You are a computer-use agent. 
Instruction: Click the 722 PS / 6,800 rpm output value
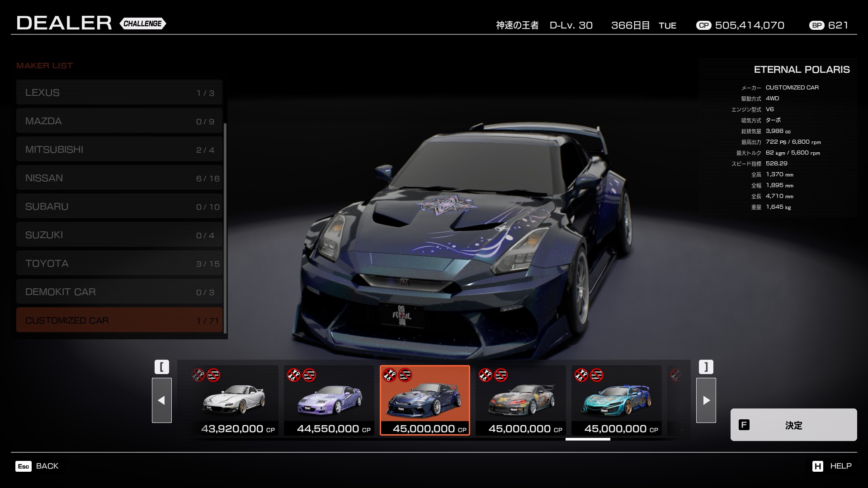coord(793,142)
